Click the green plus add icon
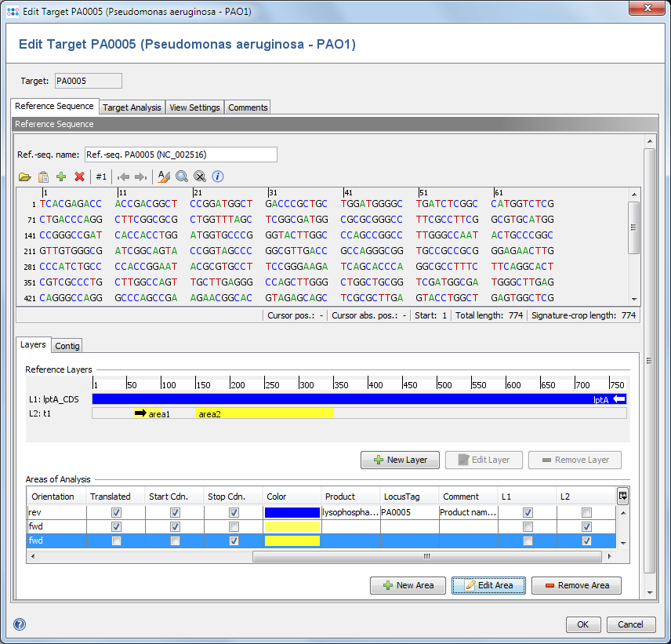Viewport: 671px width, 644px height. point(61,177)
